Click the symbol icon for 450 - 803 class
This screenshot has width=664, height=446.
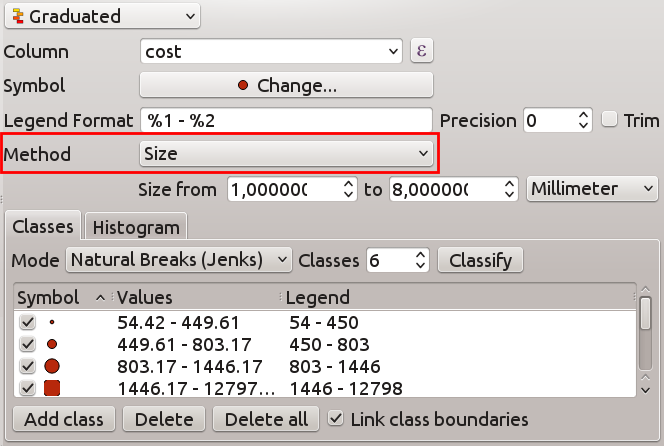tap(52, 344)
